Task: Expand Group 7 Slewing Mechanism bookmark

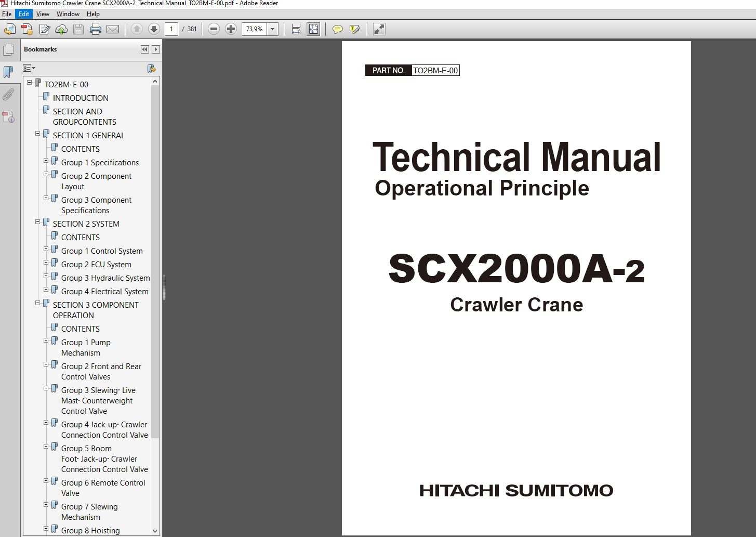Action: tap(46, 505)
